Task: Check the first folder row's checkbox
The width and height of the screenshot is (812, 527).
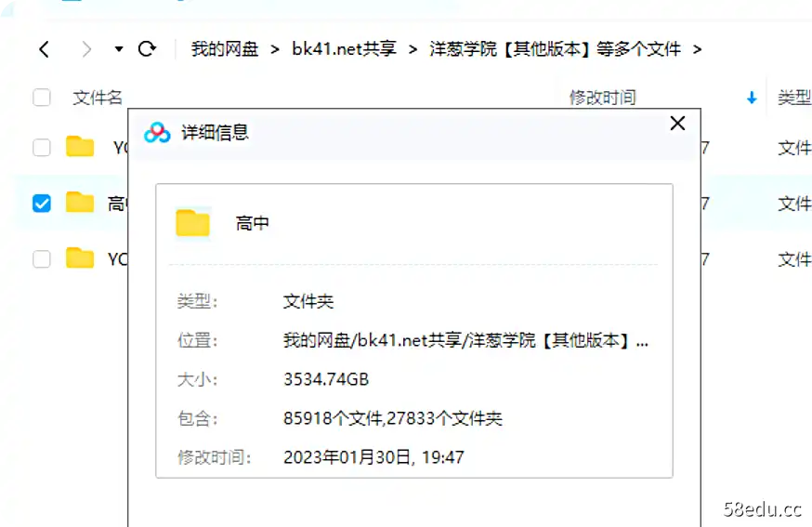Action: pyautogui.click(x=42, y=148)
